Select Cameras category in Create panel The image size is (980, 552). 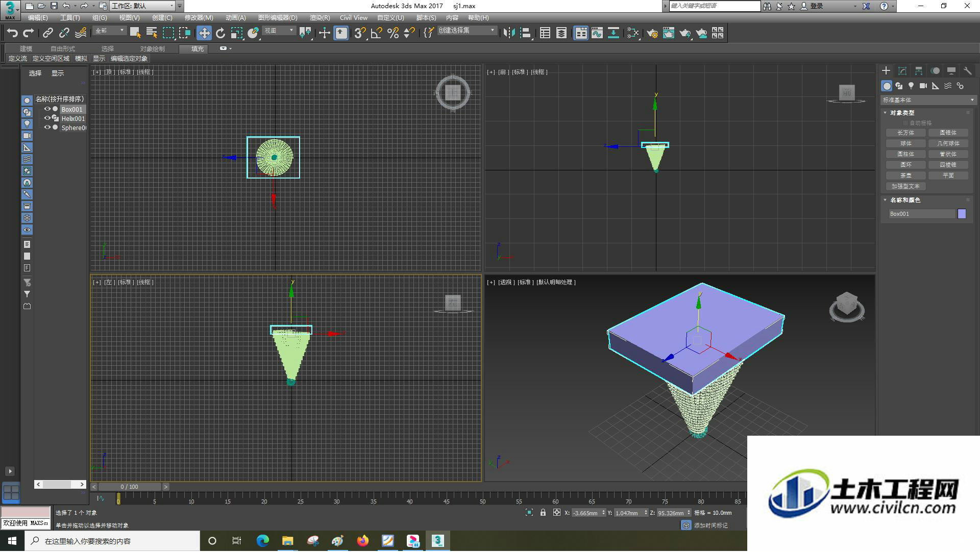click(923, 86)
